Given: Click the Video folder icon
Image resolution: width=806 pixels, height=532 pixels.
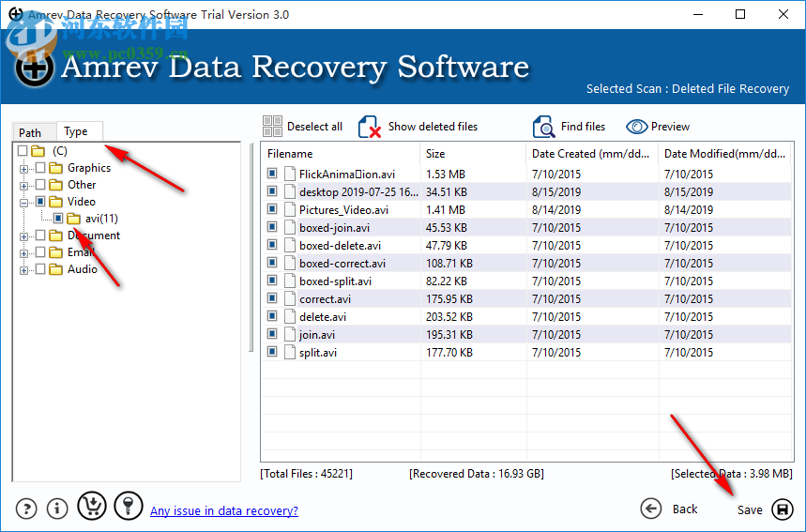Looking at the screenshot, I should point(55,202).
